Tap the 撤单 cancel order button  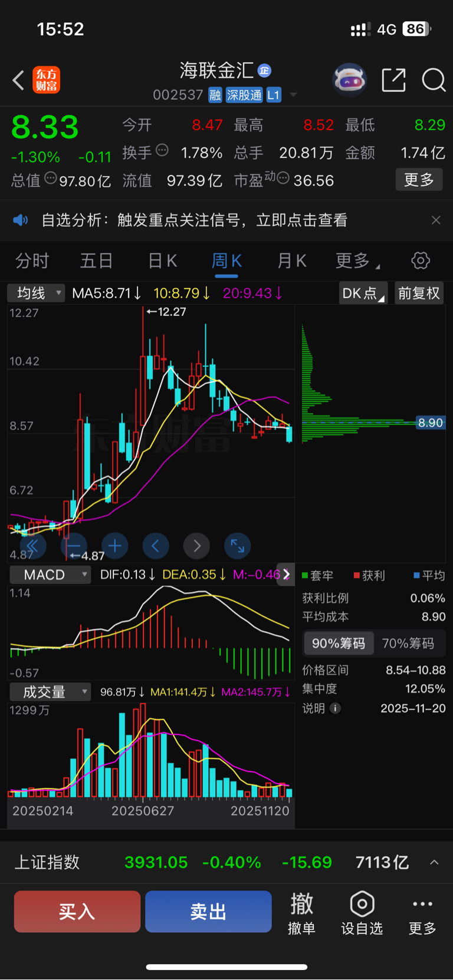pos(301,913)
